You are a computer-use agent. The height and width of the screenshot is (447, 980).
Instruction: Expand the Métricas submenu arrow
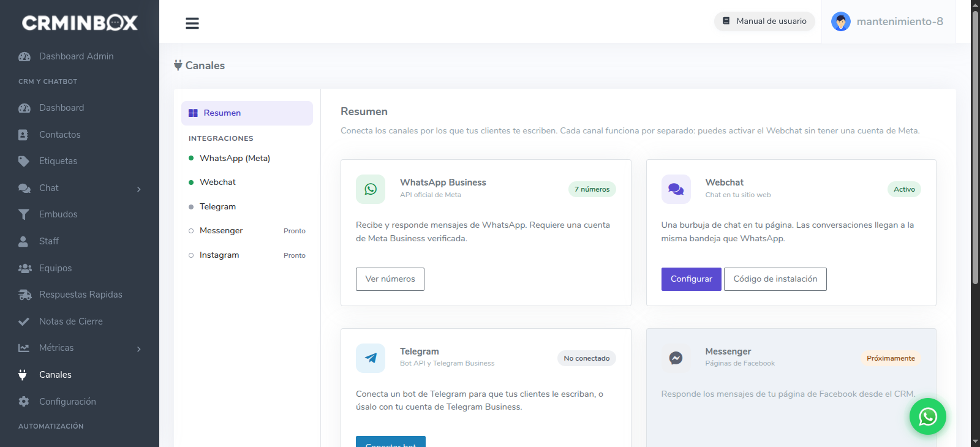pyautogui.click(x=139, y=349)
